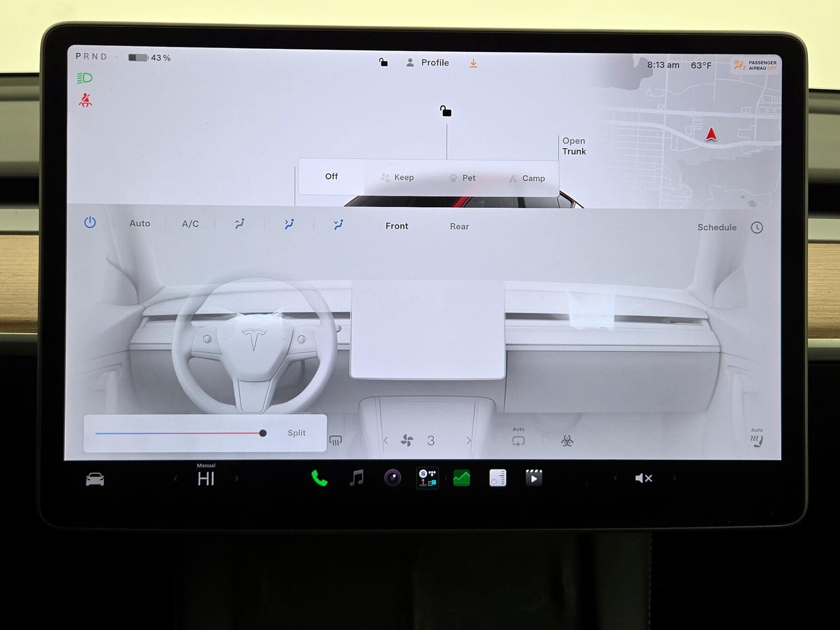The image size is (840, 630).
Task: Select the Off climate option
Action: coord(331,176)
